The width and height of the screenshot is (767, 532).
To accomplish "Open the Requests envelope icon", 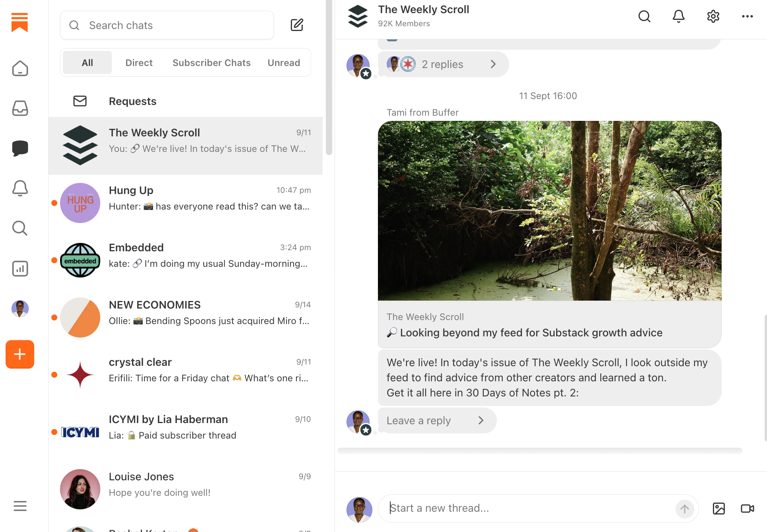I will click(x=80, y=101).
